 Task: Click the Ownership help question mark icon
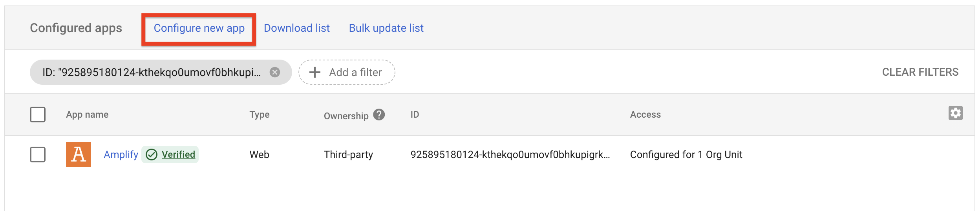pos(379,115)
